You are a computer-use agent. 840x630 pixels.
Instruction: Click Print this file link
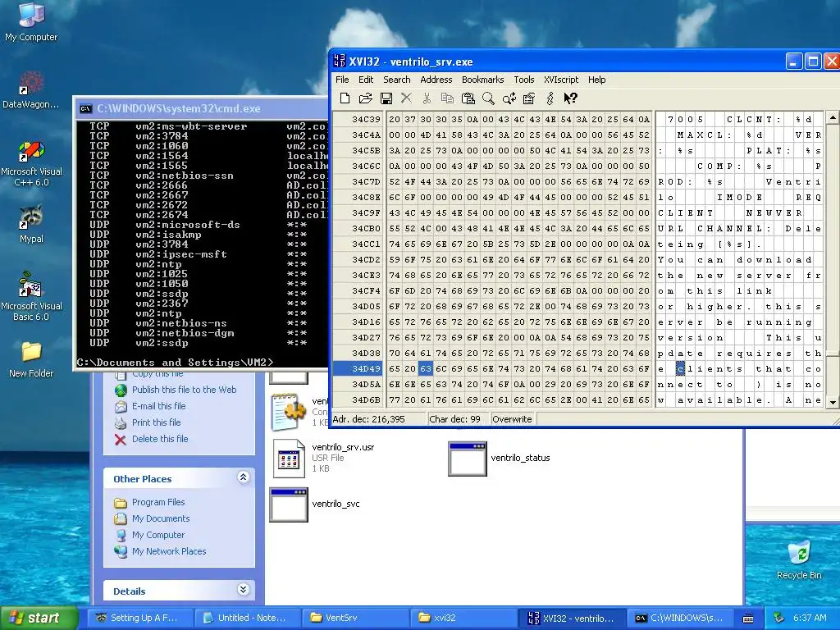click(x=157, y=422)
